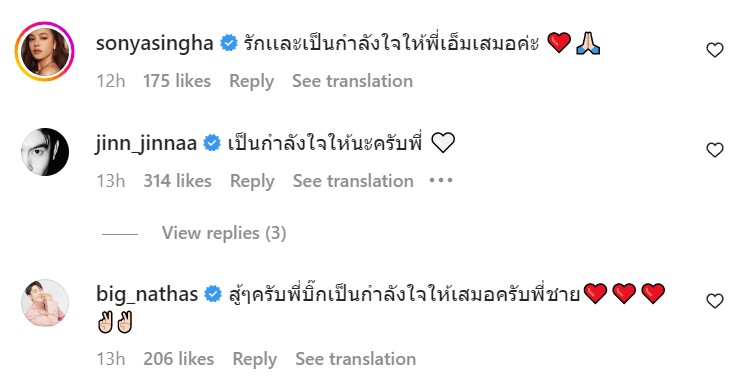Open sonyasingha's profile picture with story ring
737x386 pixels.
(x=45, y=51)
